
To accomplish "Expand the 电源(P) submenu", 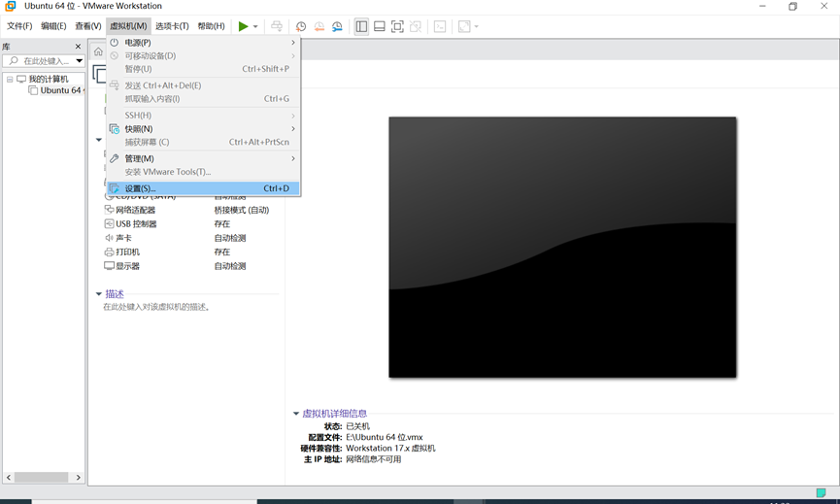I will pyautogui.click(x=203, y=43).
